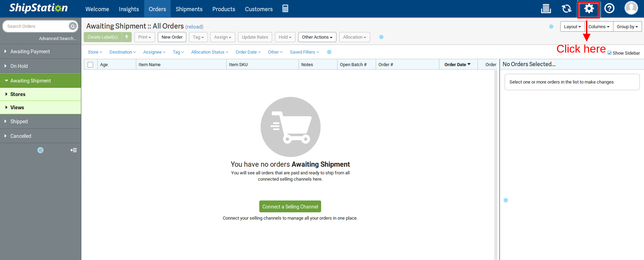Click the Connect a Selling Channel button

pos(290,207)
